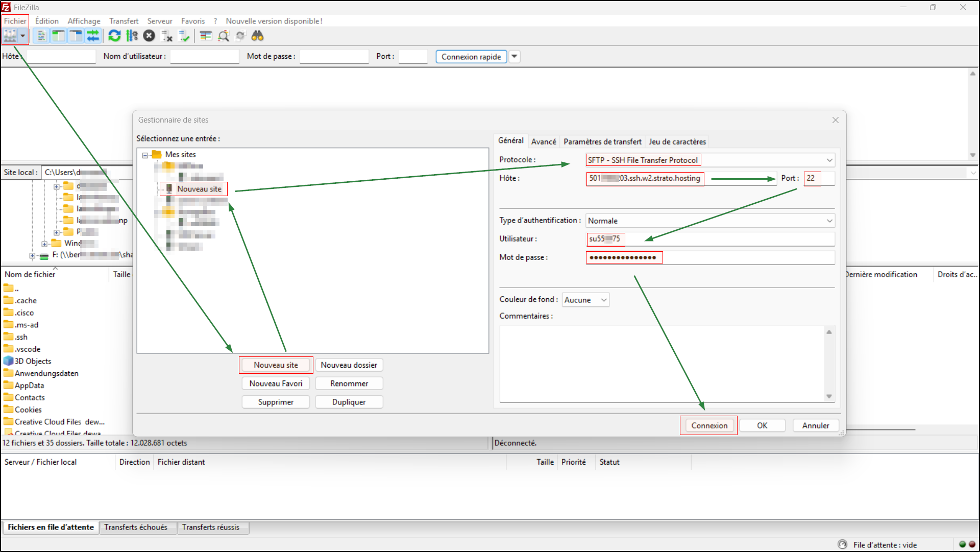Viewport: 980px width, 552px height.
Task: Toggle the message log display
Action: [40, 36]
